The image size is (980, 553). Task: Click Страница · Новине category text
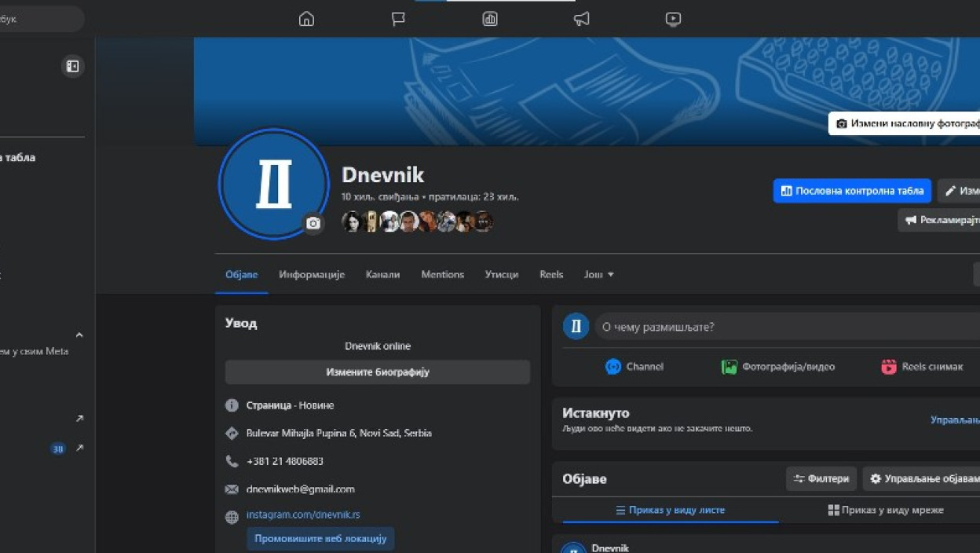[290, 405]
